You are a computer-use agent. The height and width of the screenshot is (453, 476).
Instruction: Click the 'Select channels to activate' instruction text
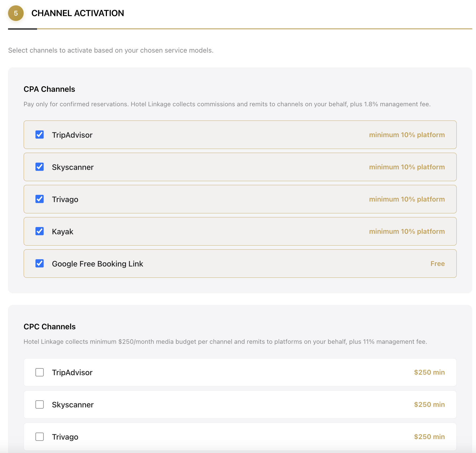click(111, 50)
